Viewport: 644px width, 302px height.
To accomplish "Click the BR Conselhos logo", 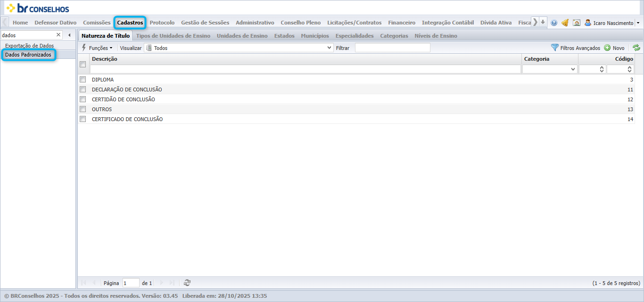I will coord(38,8).
